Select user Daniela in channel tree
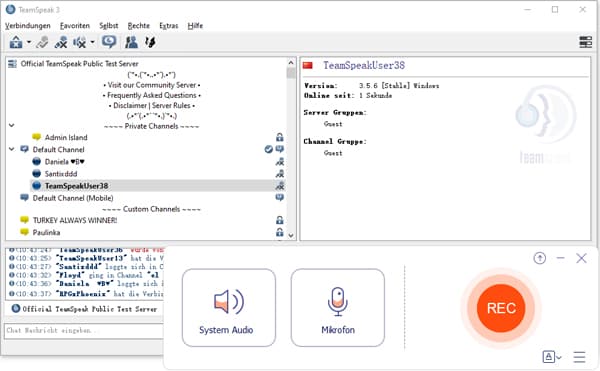 coord(64,162)
